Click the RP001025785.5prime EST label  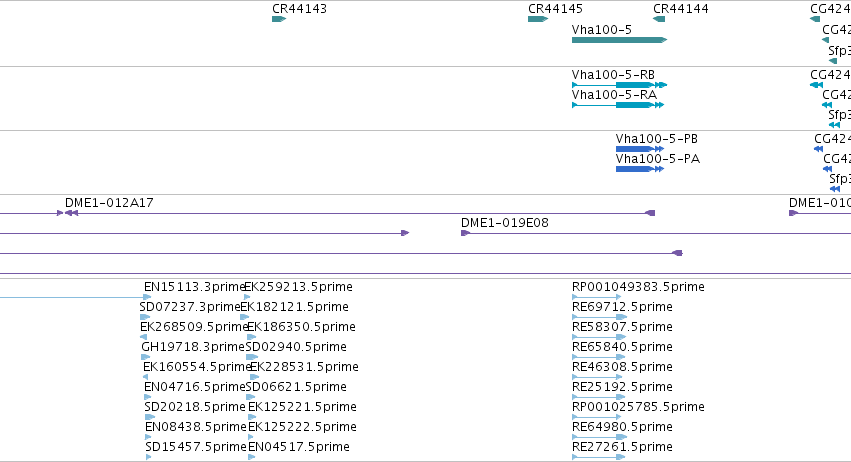638,407
